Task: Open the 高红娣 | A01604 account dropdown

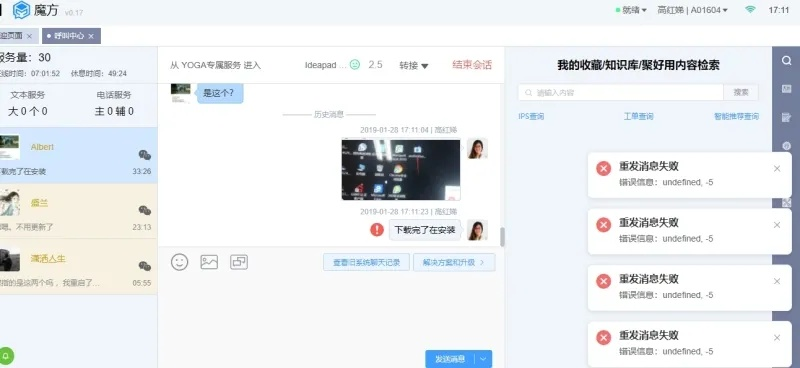Action: (692, 10)
